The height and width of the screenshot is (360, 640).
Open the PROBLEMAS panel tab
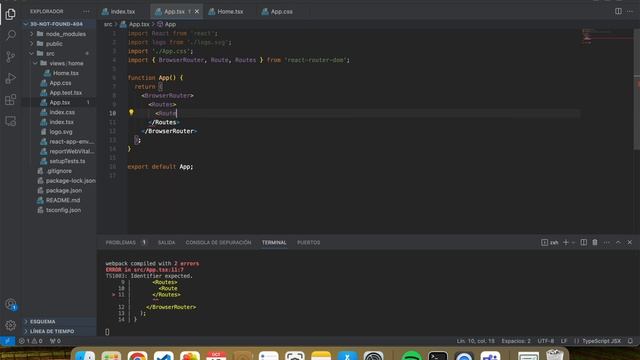point(120,242)
